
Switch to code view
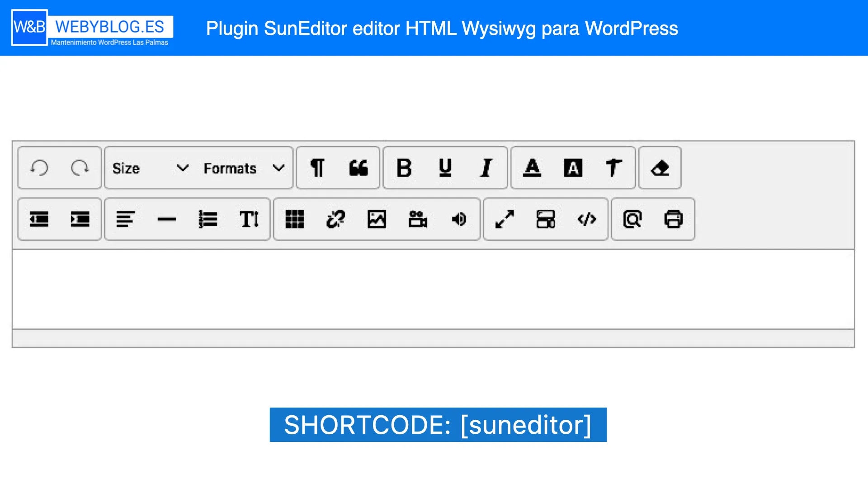586,220
